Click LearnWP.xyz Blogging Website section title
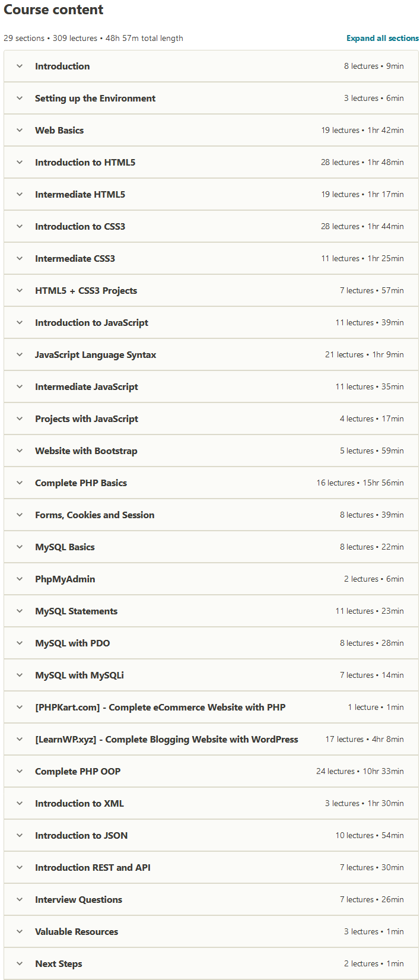This screenshot has width=420, height=980. [x=166, y=740]
